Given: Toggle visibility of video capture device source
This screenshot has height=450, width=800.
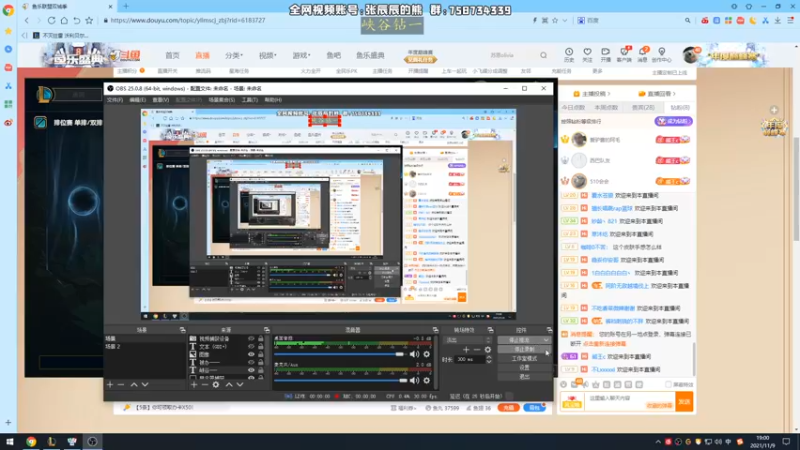Looking at the screenshot, I should (x=251, y=339).
